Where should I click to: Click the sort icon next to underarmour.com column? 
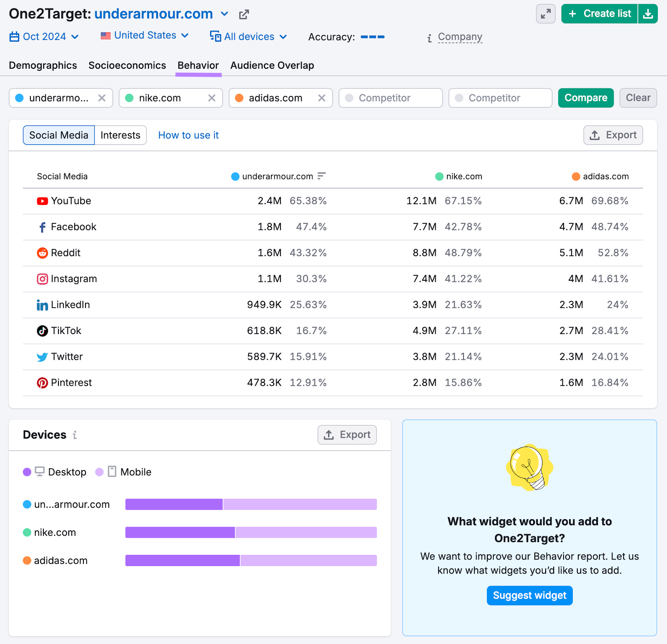tap(321, 176)
